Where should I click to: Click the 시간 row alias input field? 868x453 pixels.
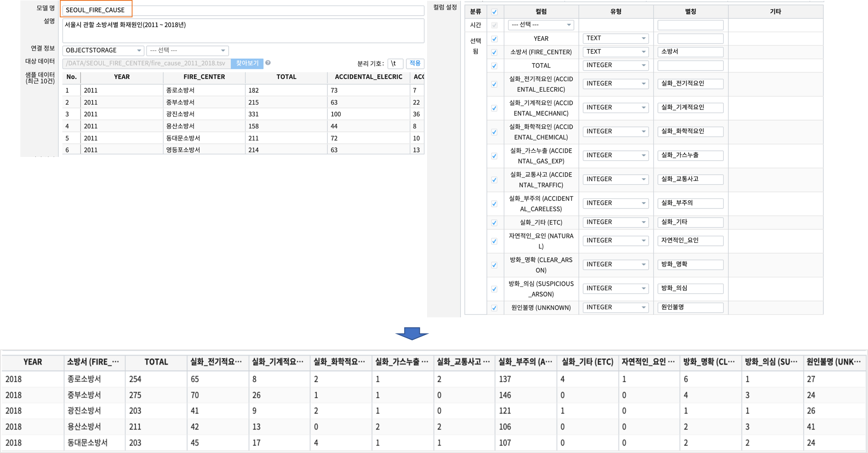coord(690,25)
